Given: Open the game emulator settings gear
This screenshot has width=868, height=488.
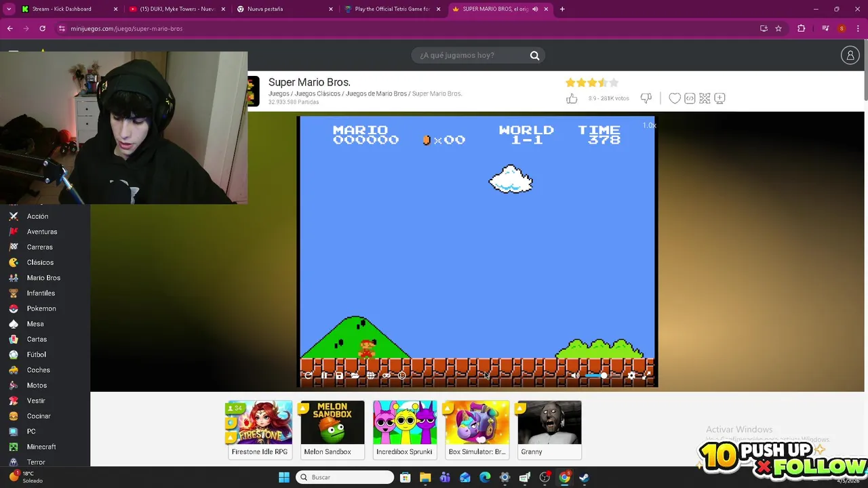Looking at the screenshot, I should pyautogui.click(x=631, y=375).
